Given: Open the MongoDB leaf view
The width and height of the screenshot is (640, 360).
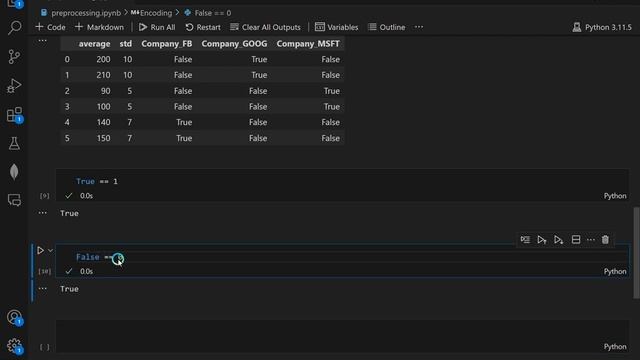Looking at the screenshot, I should (14, 172).
